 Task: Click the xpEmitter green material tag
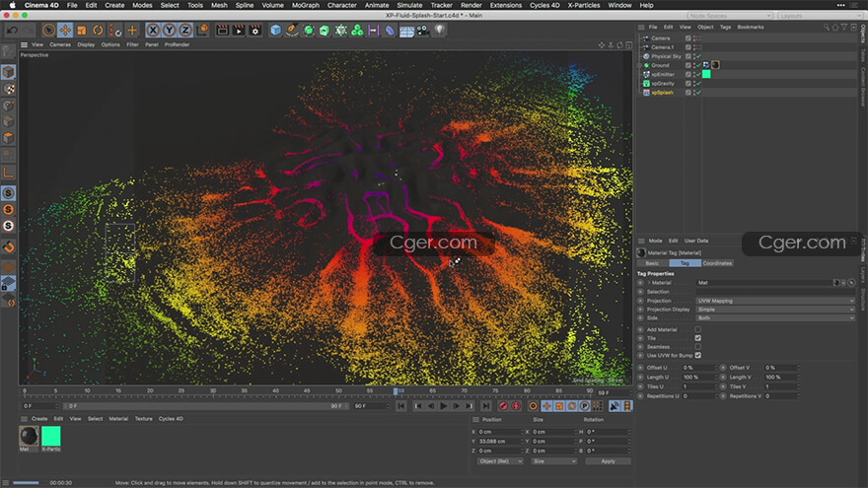[x=706, y=74]
